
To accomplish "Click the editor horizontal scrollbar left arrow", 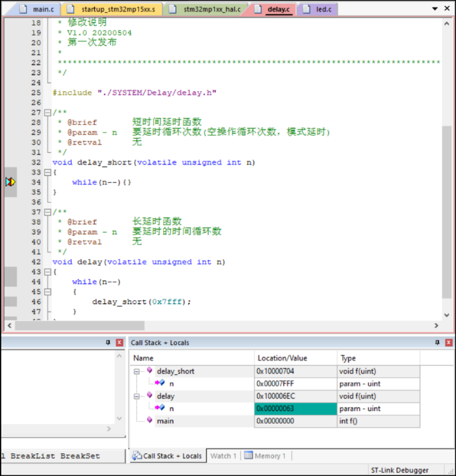I will [x=9, y=326].
